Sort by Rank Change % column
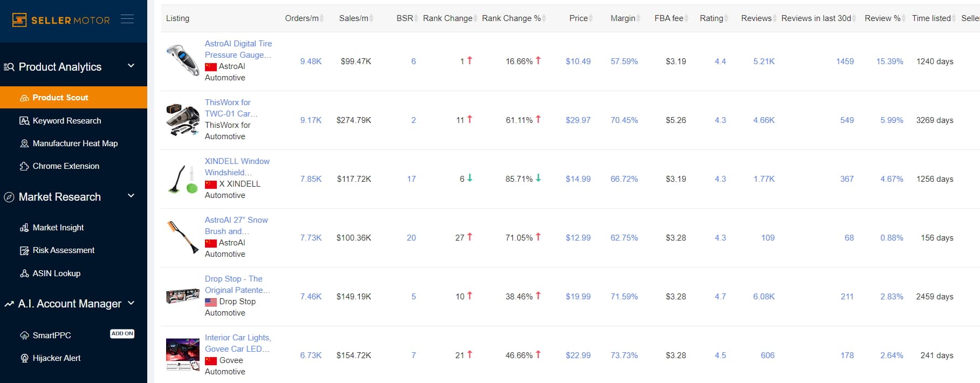980x383 pixels. 514,18
